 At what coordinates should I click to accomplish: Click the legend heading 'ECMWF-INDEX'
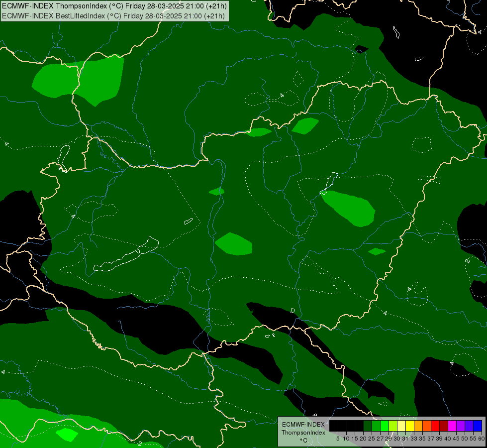click(303, 425)
